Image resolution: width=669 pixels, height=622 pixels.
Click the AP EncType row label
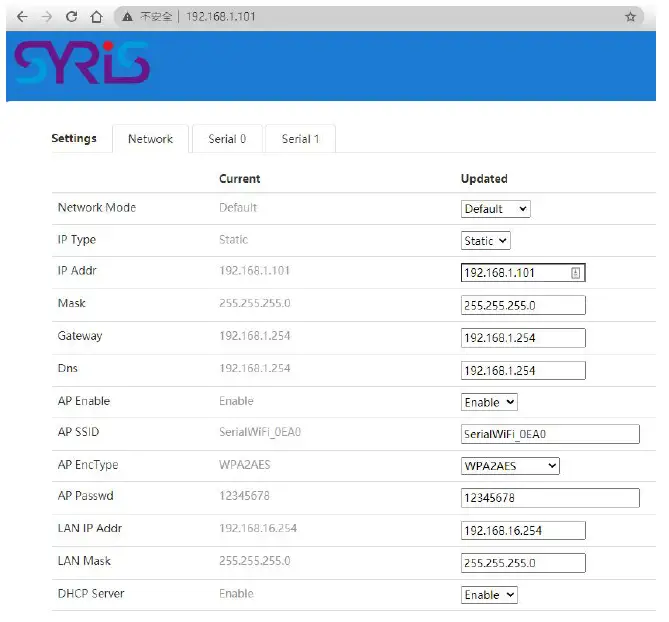pyautogui.click(x=88, y=465)
